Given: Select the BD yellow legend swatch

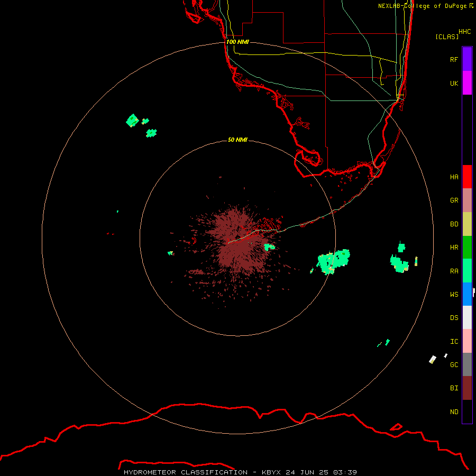Looking at the screenshot, I should point(467,224).
